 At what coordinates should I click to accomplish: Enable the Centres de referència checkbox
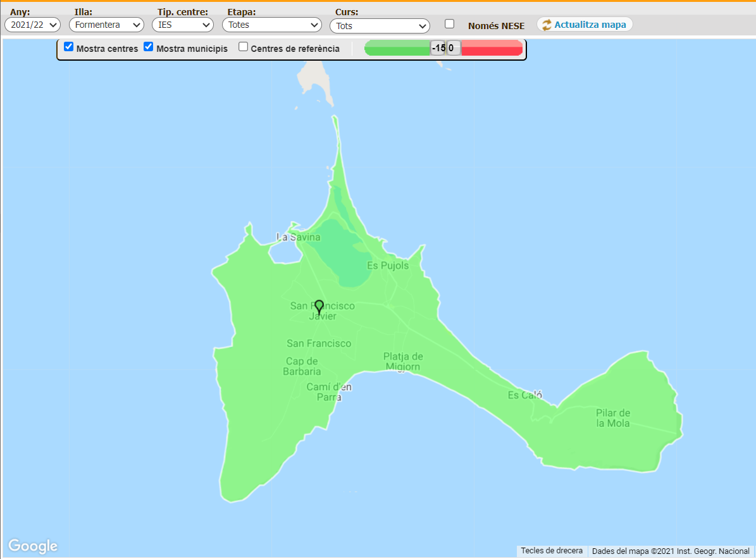pos(244,47)
